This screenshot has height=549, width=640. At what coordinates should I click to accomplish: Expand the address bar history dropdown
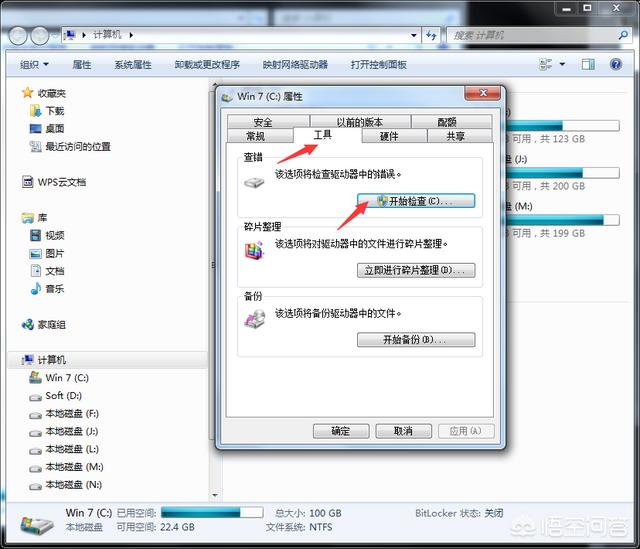[x=413, y=36]
